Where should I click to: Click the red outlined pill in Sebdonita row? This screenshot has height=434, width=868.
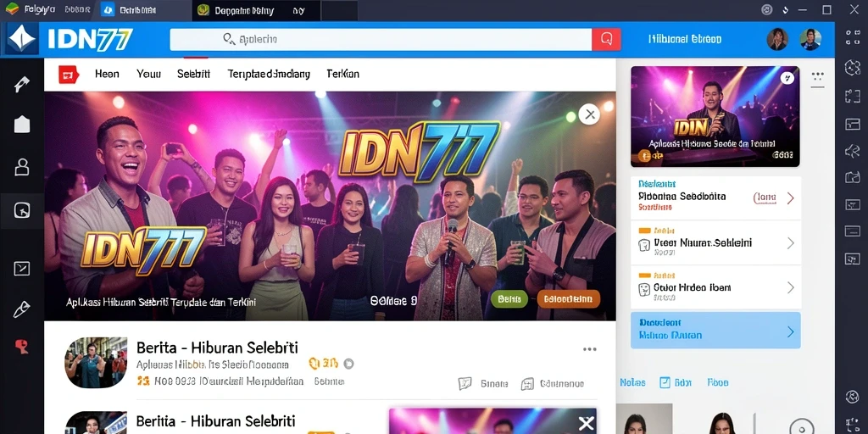[x=765, y=198]
